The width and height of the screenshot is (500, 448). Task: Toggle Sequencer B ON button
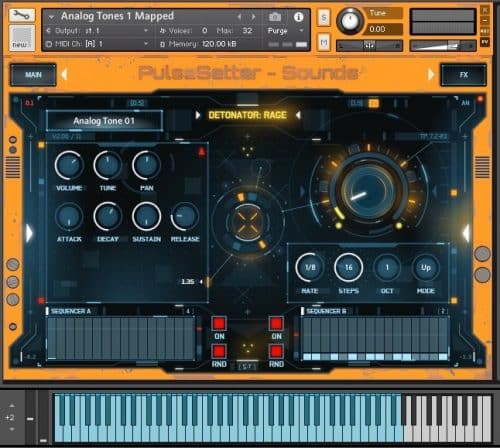coord(276,324)
